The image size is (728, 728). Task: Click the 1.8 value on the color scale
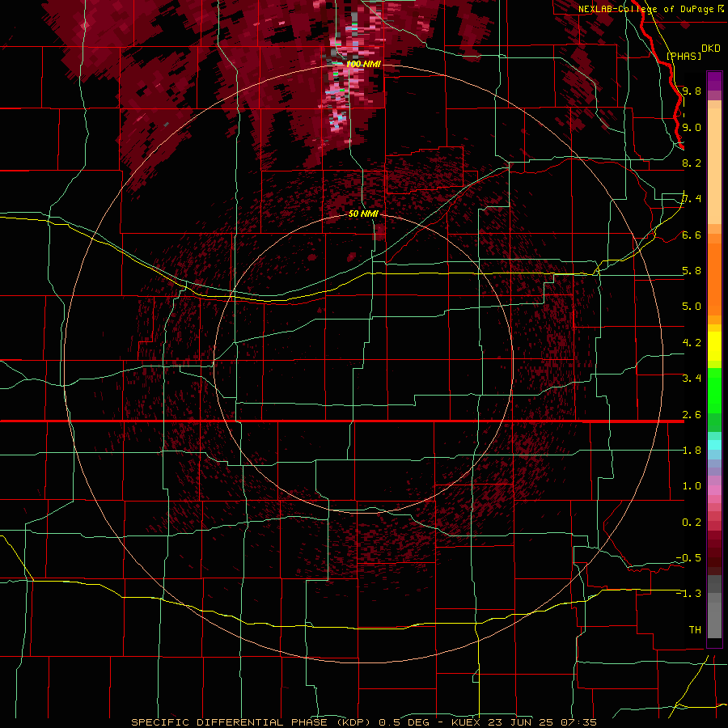coord(692,451)
